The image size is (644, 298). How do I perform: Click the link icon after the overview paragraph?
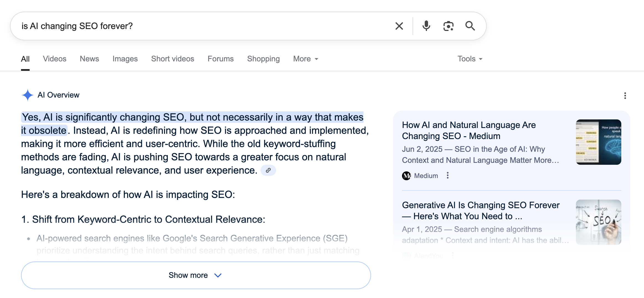268,170
